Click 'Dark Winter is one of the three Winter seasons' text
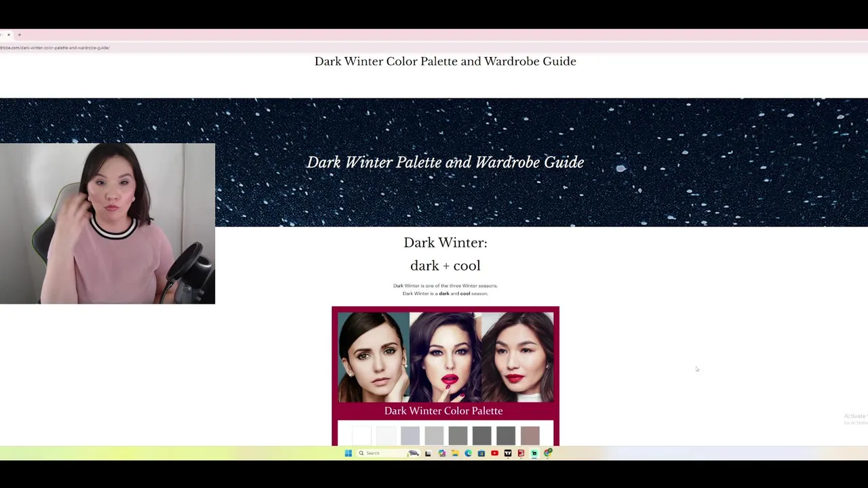Screen dimensions: 868x488 446,285
